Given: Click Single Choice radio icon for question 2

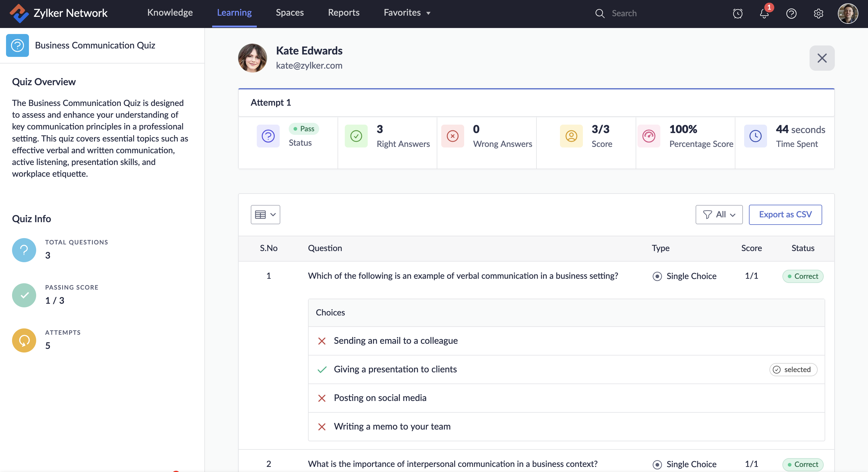Looking at the screenshot, I should pos(657,464).
